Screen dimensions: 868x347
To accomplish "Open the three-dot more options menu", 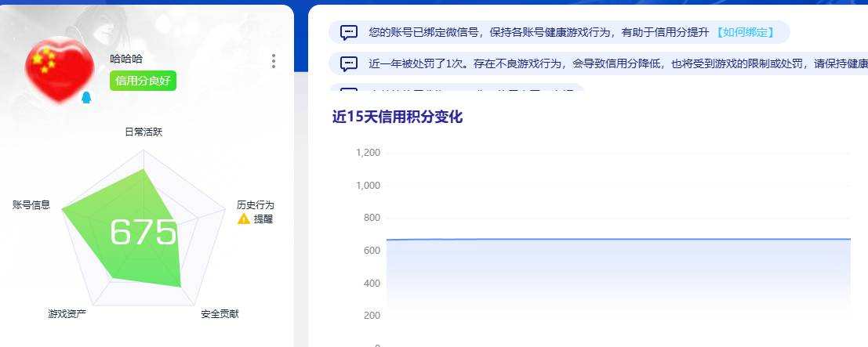I will point(274,61).
